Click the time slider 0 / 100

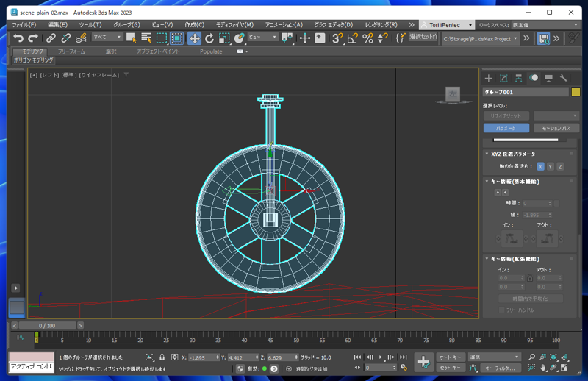[x=47, y=325]
